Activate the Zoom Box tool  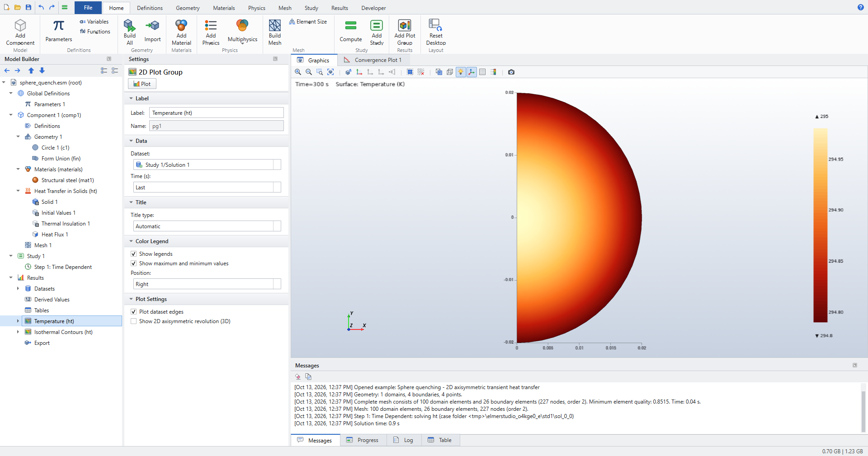click(x=320, y=72)
